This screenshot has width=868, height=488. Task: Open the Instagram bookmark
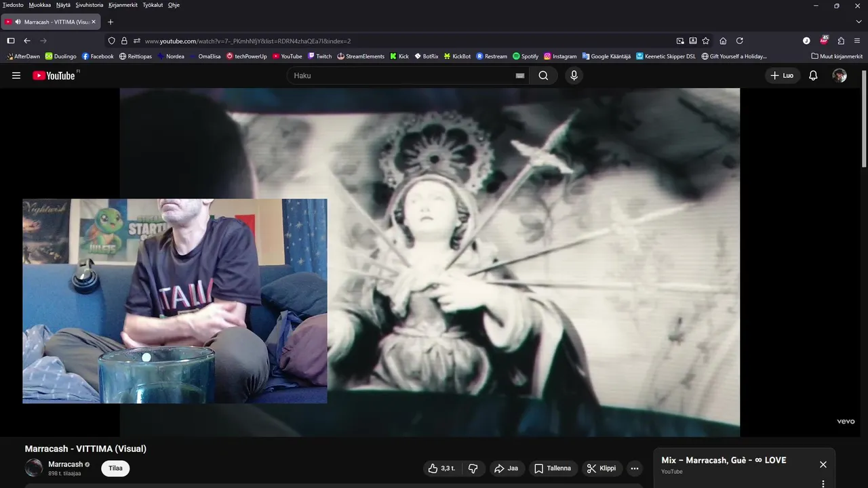pos(560,56)
